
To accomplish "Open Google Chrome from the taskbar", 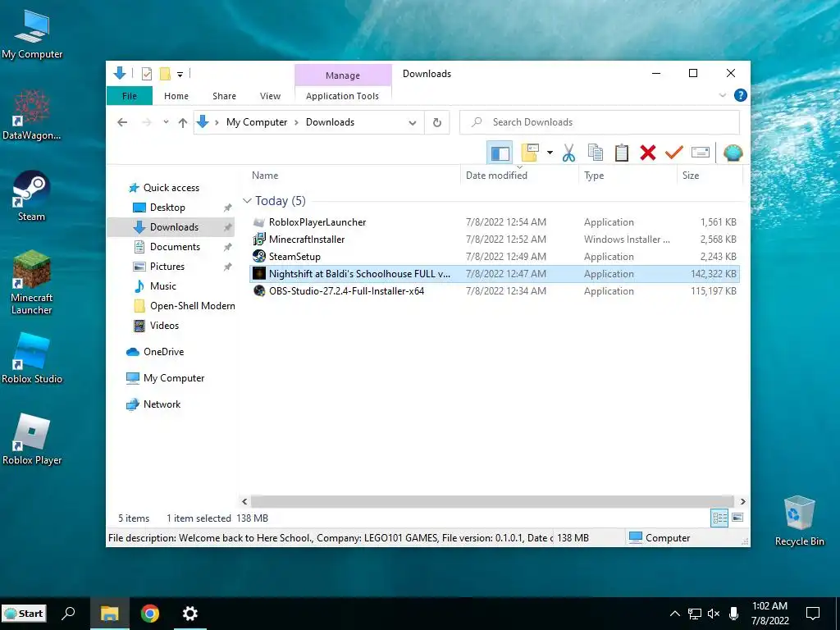I will pos(150,614).
